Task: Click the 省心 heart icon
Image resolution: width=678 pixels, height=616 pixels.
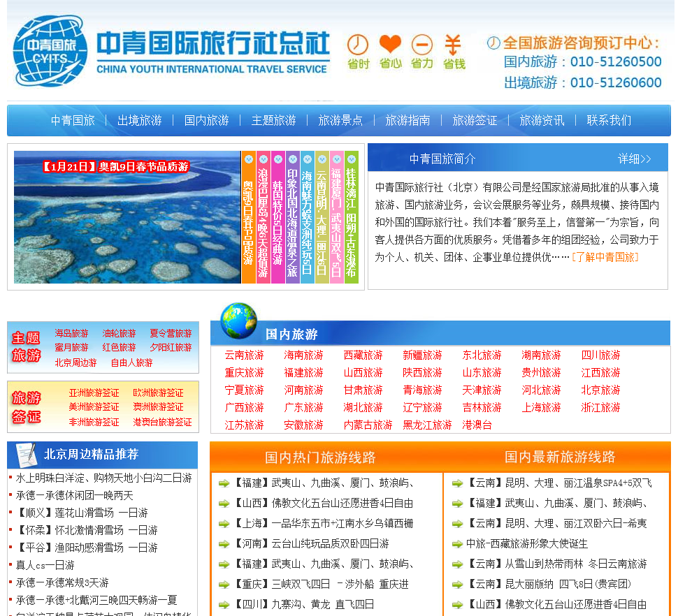Action: coord(390,44)
